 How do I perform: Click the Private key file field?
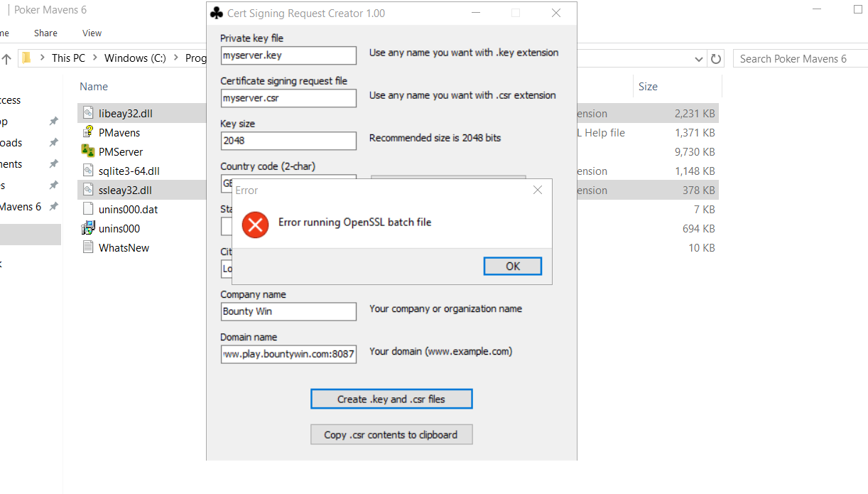288,55
